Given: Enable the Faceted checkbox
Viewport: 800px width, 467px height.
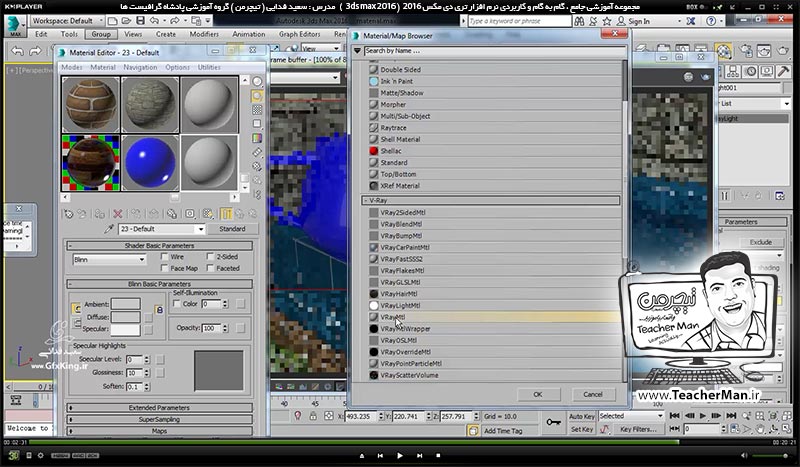Looking at the screenshot, I should point(210,268).
